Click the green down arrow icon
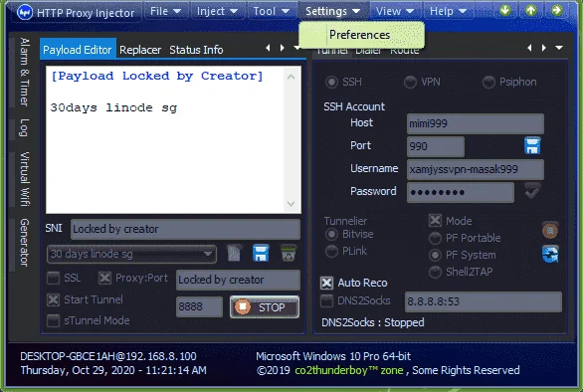Viewport: 583px width, 392px height. pyautogui.click(x=505, y=10)
